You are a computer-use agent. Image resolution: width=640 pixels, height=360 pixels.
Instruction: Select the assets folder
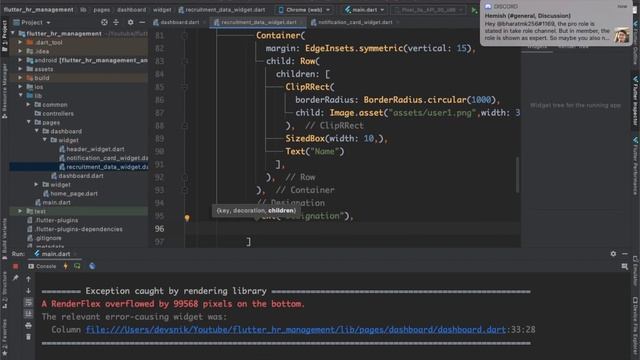tap(44, 69)
